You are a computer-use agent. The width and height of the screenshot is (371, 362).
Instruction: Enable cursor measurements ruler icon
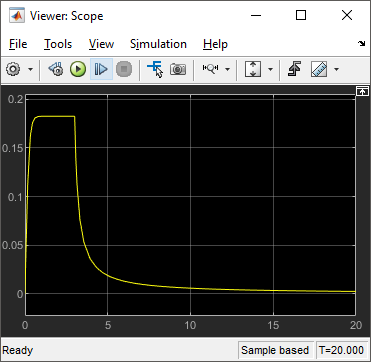tap(319, 69)
